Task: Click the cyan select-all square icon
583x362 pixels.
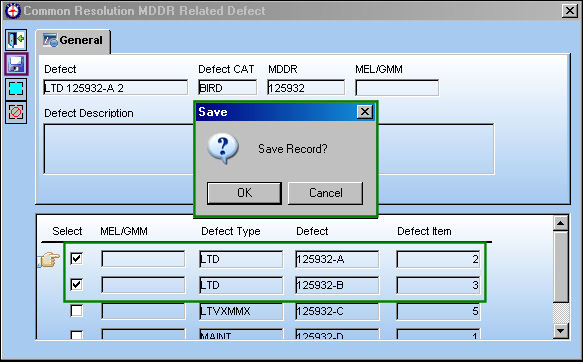Action: coord(16,88)
